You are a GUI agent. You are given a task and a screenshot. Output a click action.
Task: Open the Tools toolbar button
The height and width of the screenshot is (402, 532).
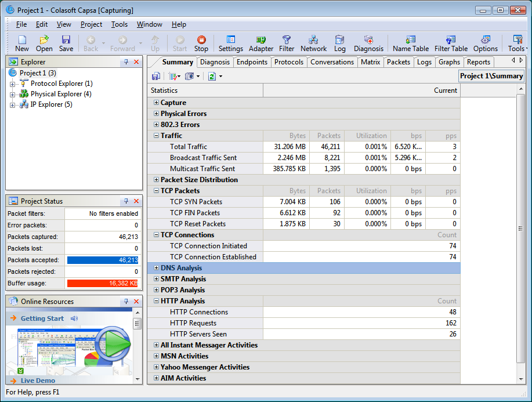click(x=517, y=44)
